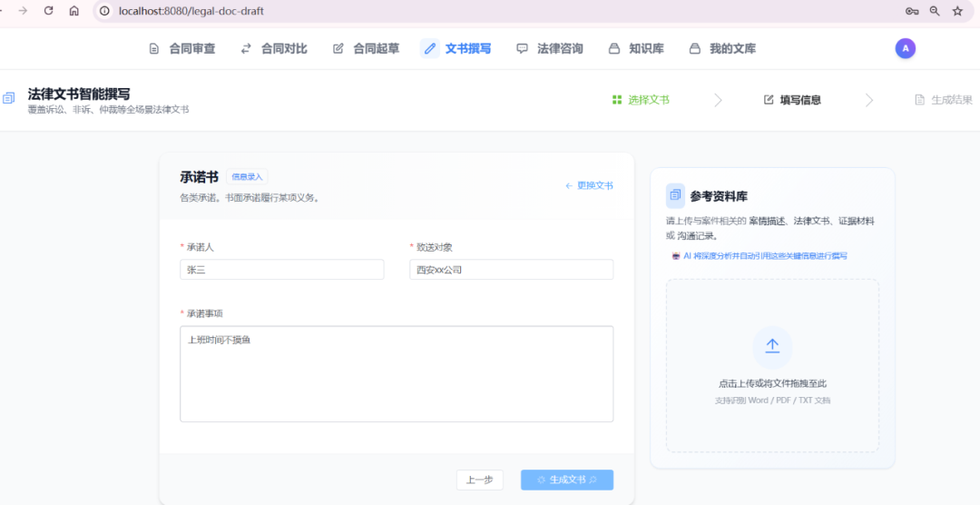The height and width of the screenshot is (505, 980).
Task: Open the user avatar menu labeled A
Action: 905,48
